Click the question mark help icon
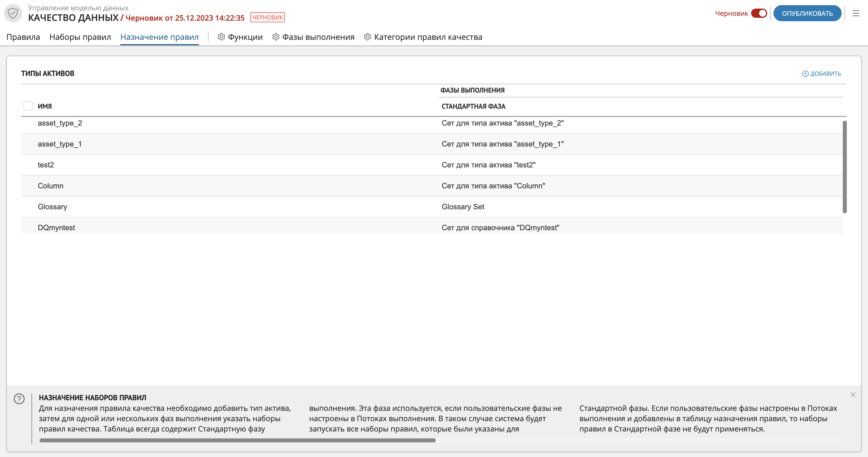 click(x=19, y=399)
